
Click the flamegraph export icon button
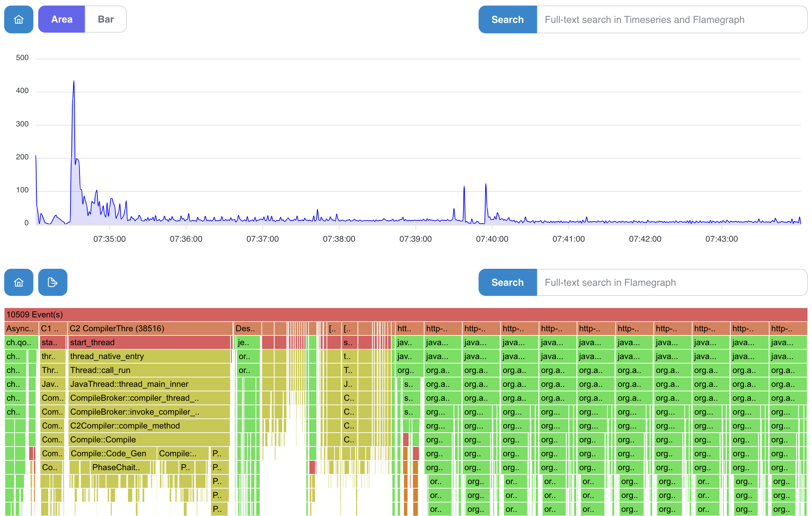53,282
